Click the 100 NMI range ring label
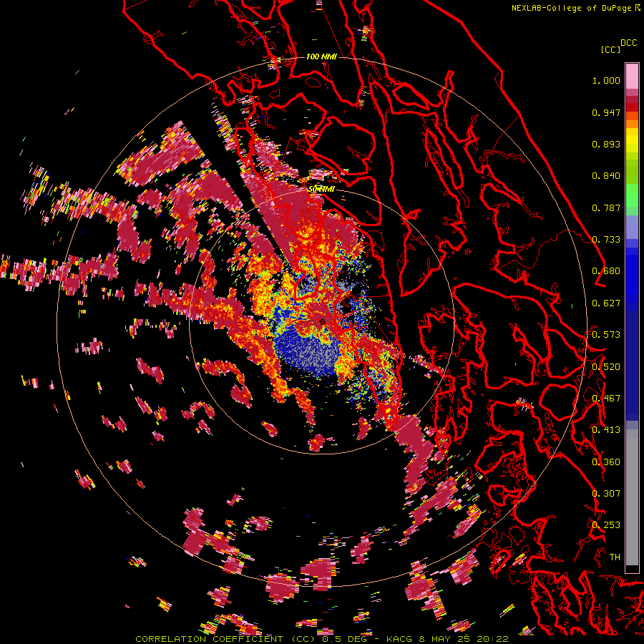 321,57
